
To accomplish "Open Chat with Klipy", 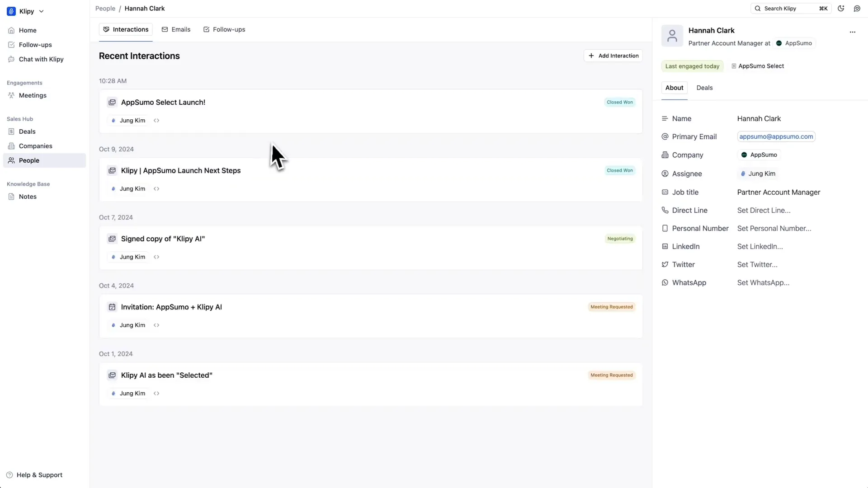I will 44,59.
